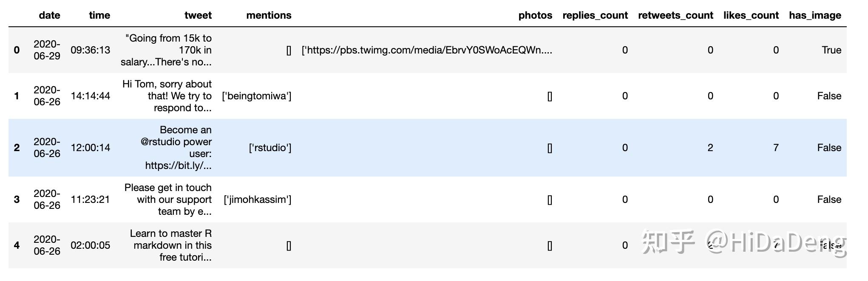Viewport: 868px width, 281px height.
Task: Click the likes count of 7 in row 2
Action: [x=775, y=148]
